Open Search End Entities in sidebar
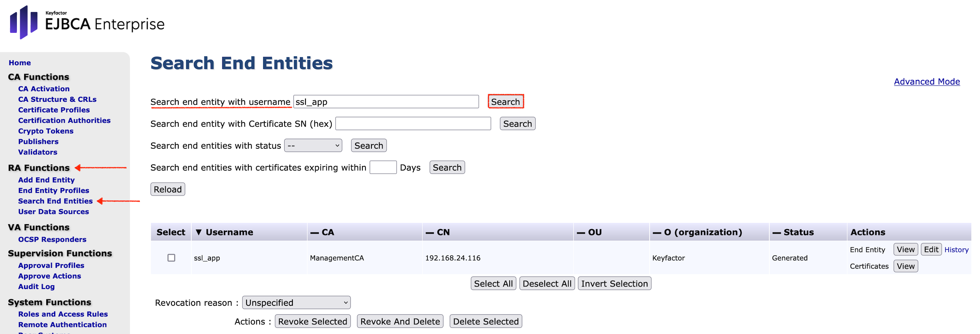This screenshot has width=980, height=334. pyautogui.click(x=55, y=201)
